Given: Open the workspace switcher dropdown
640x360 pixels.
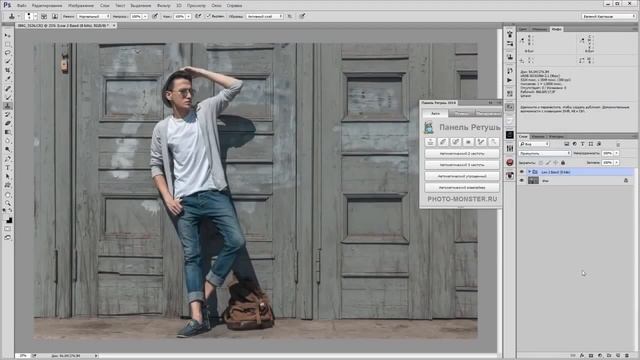Looking at the screenshot, I should [609, 16].
